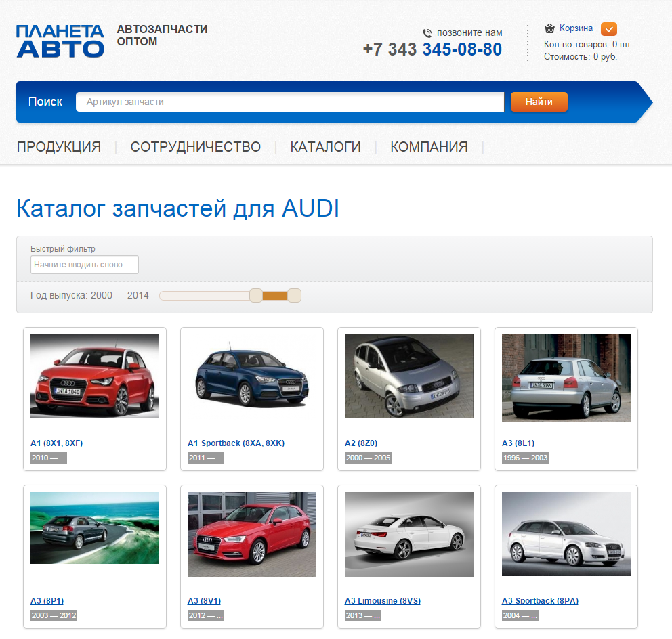This screenshot has height=639, width=672.
Task: Click the right year slider handle
Action: pyautogui.click(x=294, y=296)
